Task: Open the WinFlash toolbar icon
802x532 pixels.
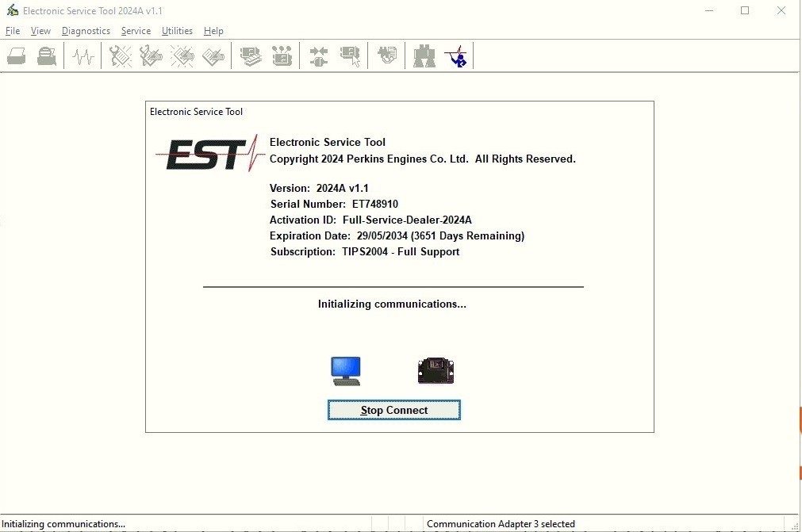Action: (386, 55)
